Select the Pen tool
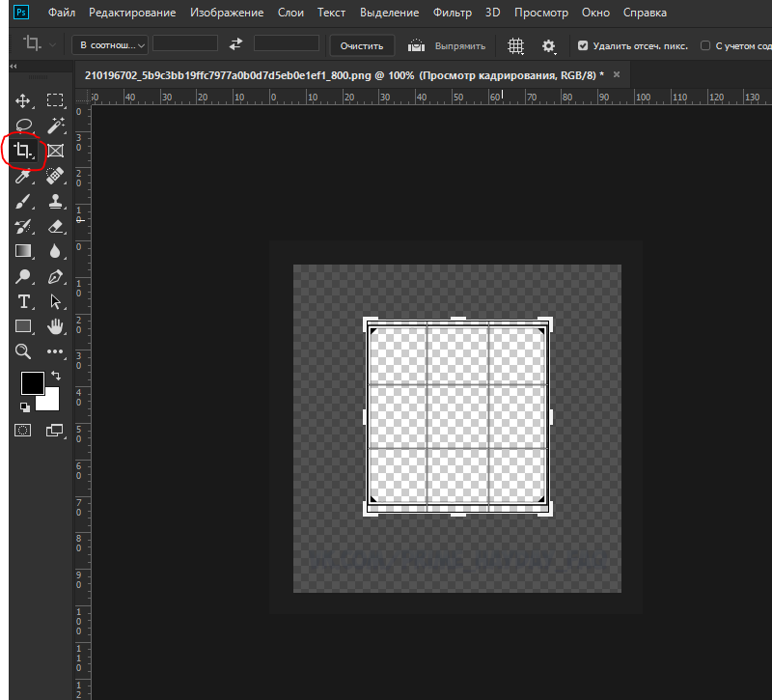The height and width of the screenshot is (700, 772). click(x=55, y=276)
